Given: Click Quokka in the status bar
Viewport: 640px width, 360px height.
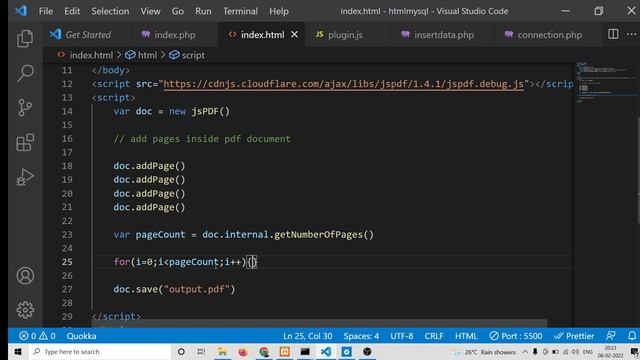Looking at the screenshot, I should [x=81, y=336].
